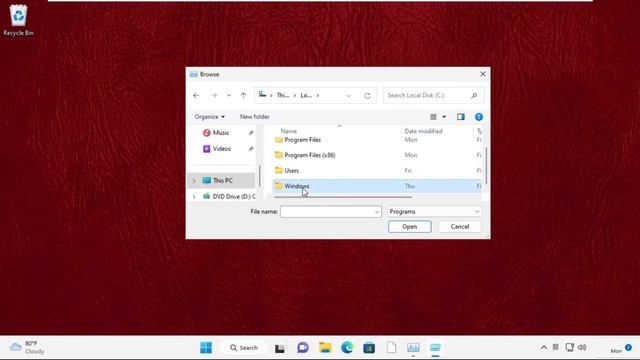Expand the address bar history dropdown
Image resolution: width=640 pixels, height=360 pixels.
click(x=349, y=96)
